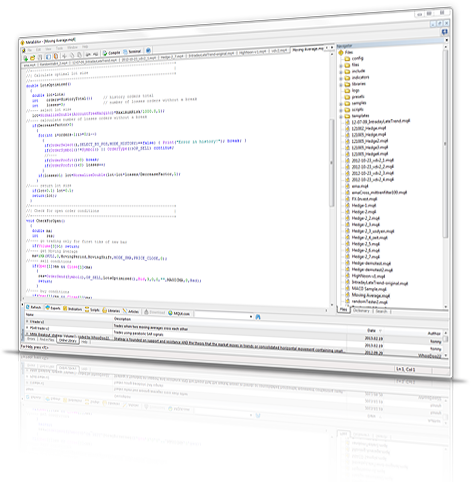
Task: Select 121005_Hedge3.mq4 in Navigator
Action: [x=370, y=147]
